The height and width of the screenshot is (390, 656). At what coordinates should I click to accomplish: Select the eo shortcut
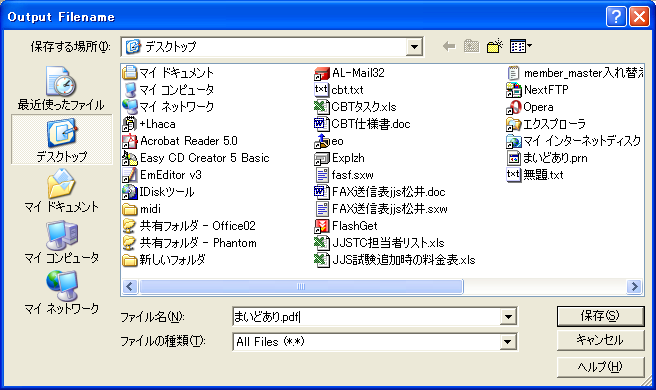point(329,141)
